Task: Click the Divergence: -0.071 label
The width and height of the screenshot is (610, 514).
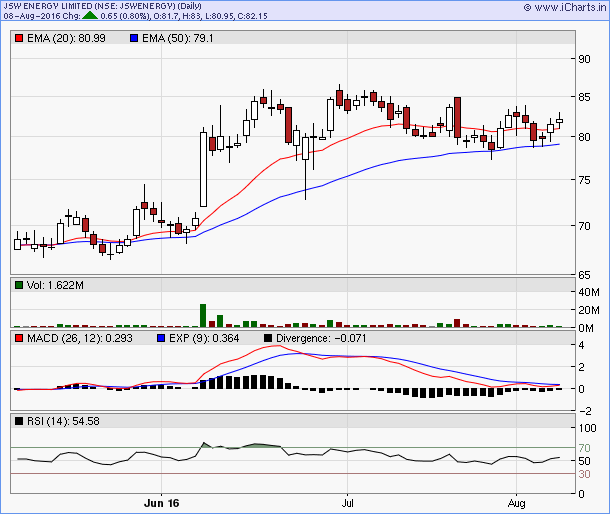Action: (x=321, y=338)
